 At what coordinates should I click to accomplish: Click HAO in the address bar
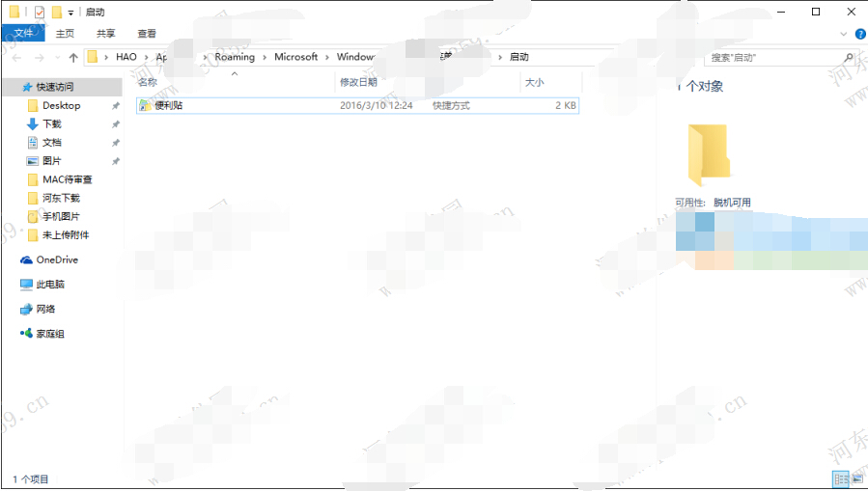pyautogui.click(x=126, y=57)
